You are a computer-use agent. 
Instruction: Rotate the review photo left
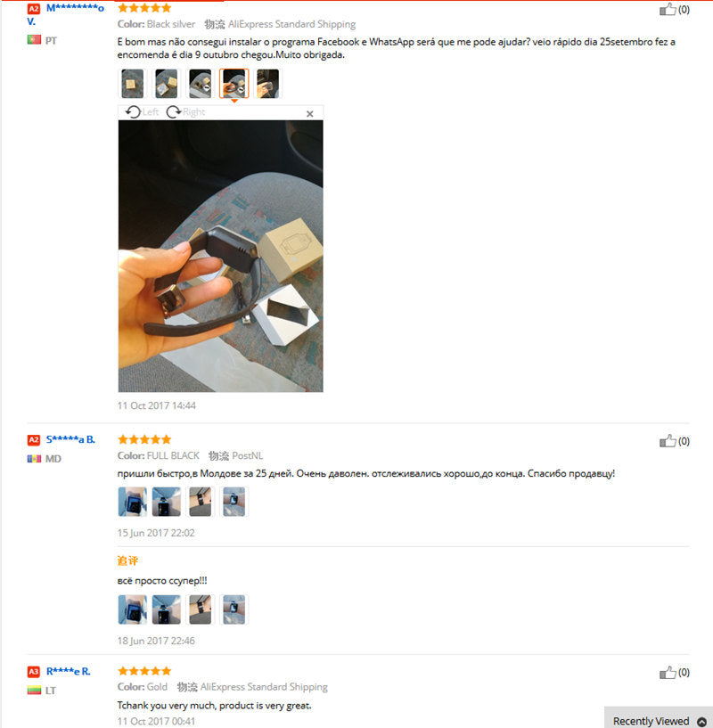click(x=142, y=112)
